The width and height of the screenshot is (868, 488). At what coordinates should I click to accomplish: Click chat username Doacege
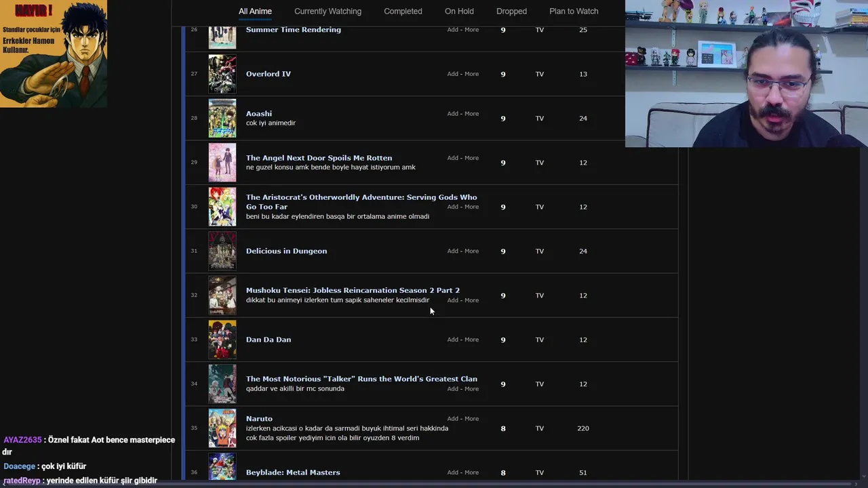(x=19, y=466)
